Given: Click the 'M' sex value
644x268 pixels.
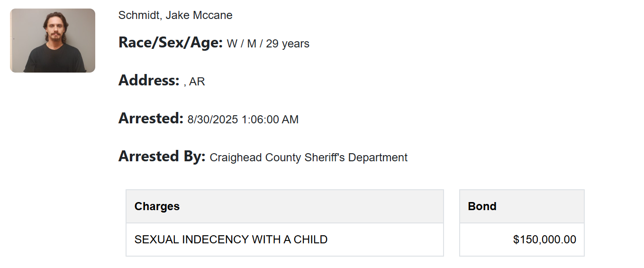Looking at the screenshot, I should point(252,44).
